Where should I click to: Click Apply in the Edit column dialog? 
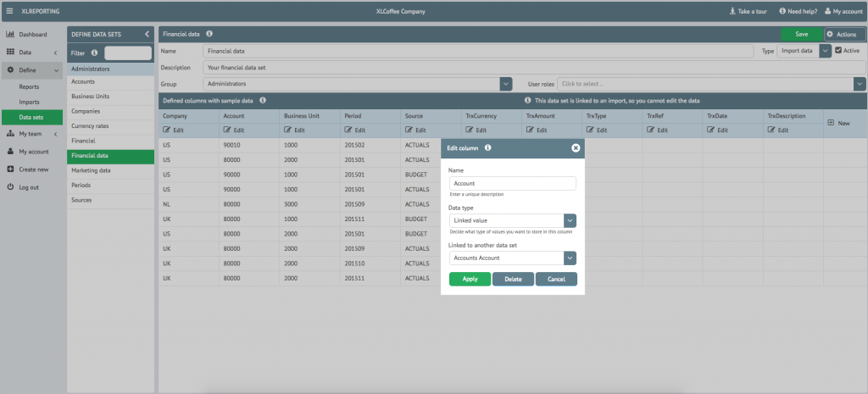(x=470, y=279)
